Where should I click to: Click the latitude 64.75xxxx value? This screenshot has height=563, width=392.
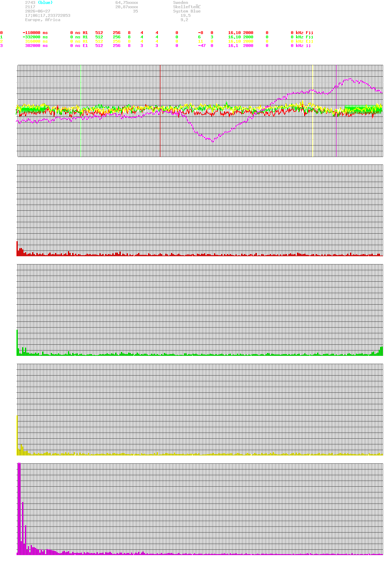pyautogui.click(x=127, y=3)
